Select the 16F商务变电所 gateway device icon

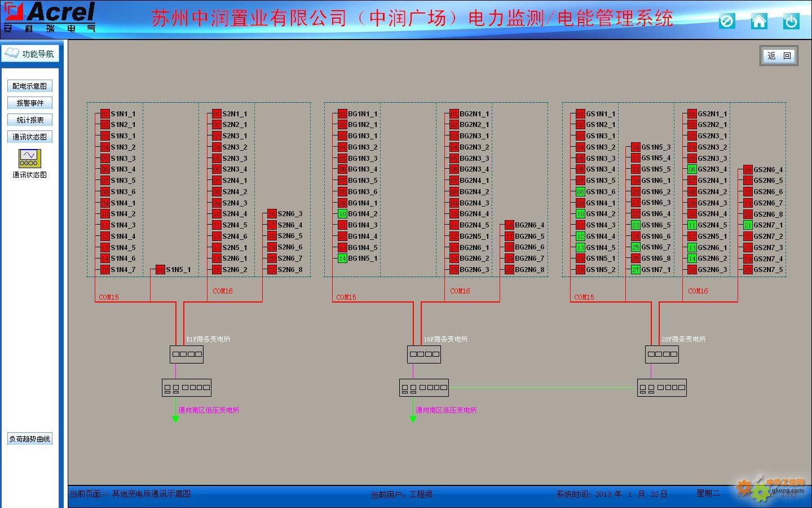coord(424,354)
